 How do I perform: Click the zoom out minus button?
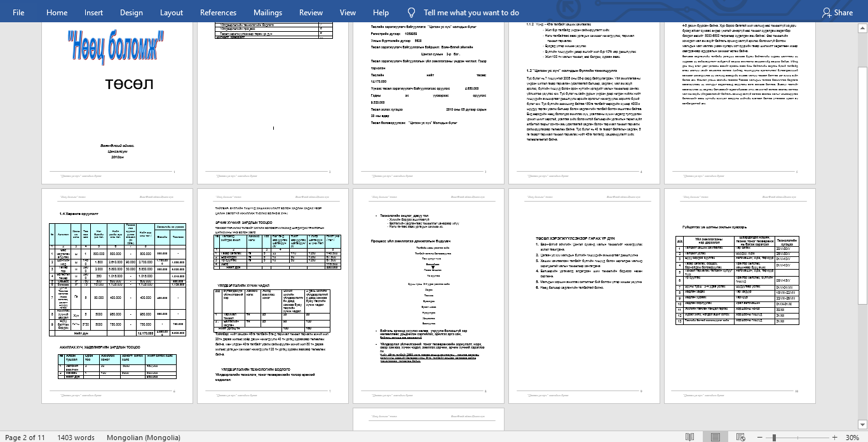pos(761,437)
